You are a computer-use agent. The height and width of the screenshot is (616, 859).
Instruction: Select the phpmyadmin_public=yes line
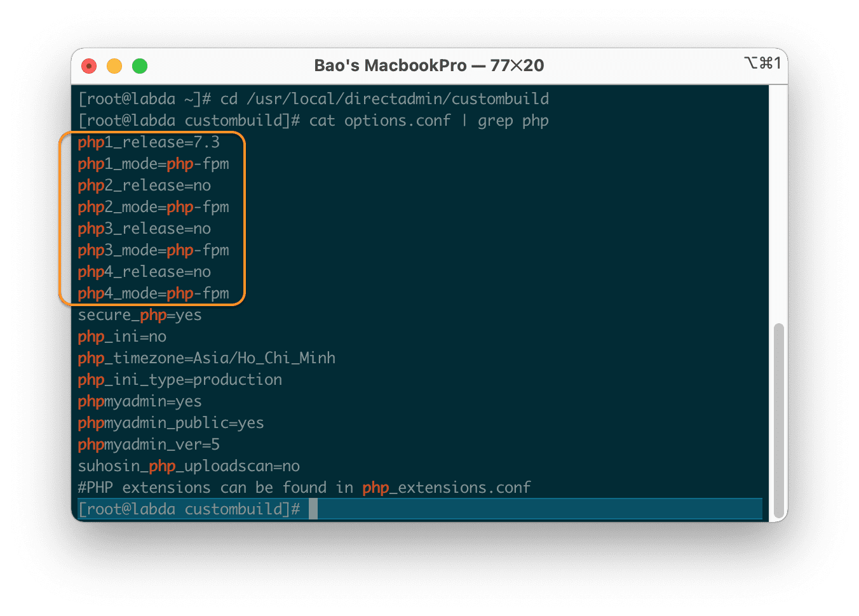tap(170, 422)
